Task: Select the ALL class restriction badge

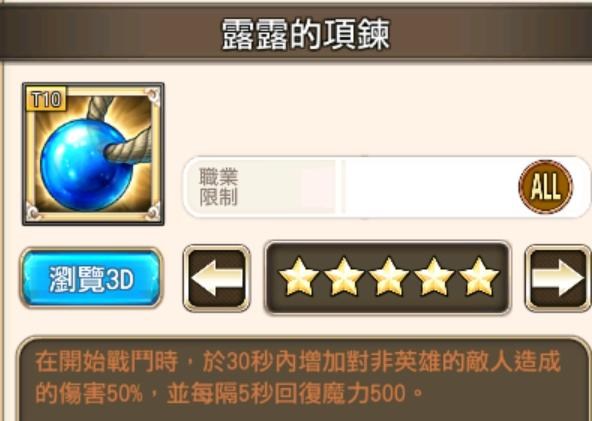Action: pyautogui.click(x=546, y=187)
